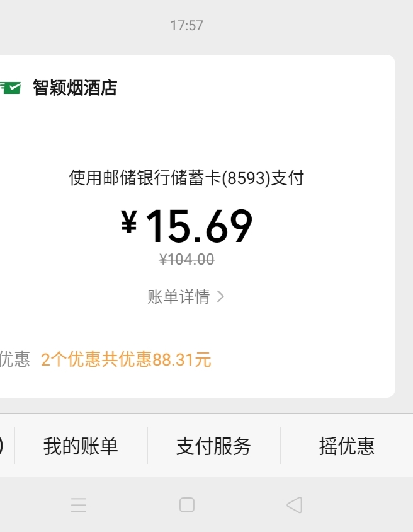The image size is (413, 532).
Task: Tap the ¥15.69 payment amount
Action: click(198, 226)
